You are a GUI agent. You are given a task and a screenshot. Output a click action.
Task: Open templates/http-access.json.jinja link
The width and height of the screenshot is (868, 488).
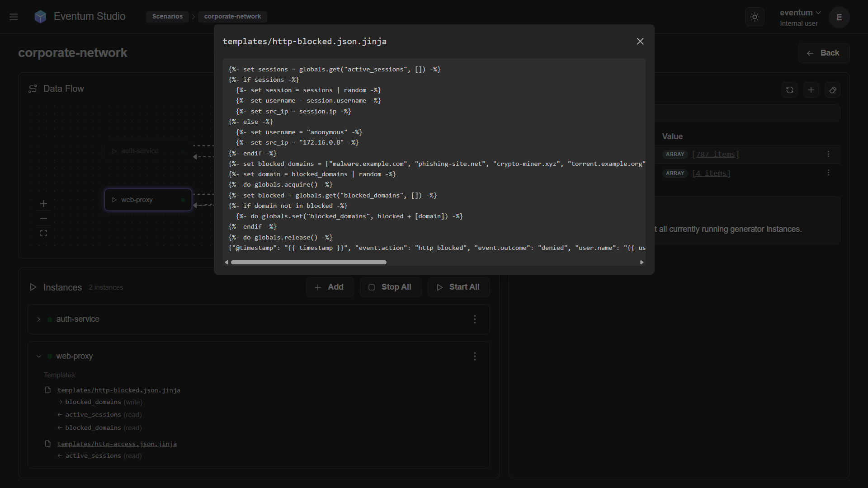coord(117,444)
